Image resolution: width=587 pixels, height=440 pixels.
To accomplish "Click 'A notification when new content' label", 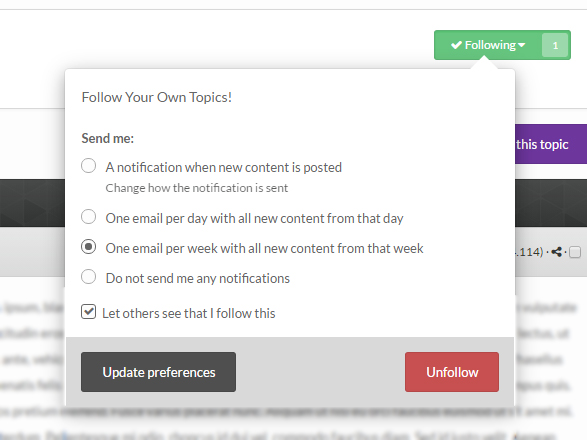I will pos(224,167).
